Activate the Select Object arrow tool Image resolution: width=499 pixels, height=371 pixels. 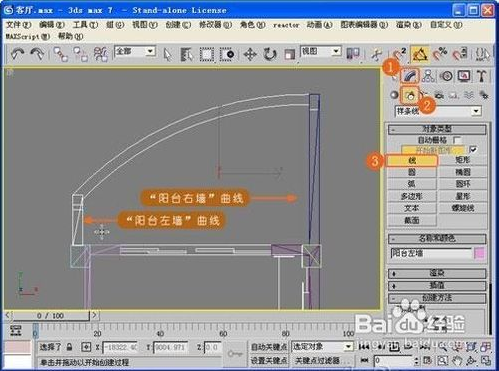[x=167, y=54]
